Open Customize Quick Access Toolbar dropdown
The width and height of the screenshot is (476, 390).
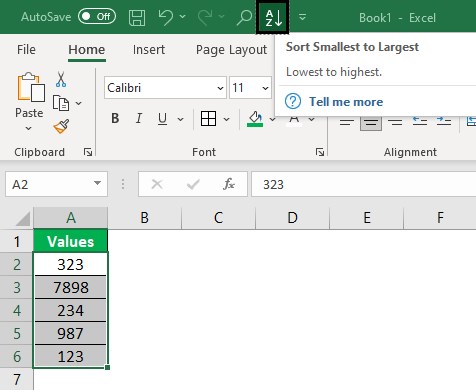click(302, 17)
